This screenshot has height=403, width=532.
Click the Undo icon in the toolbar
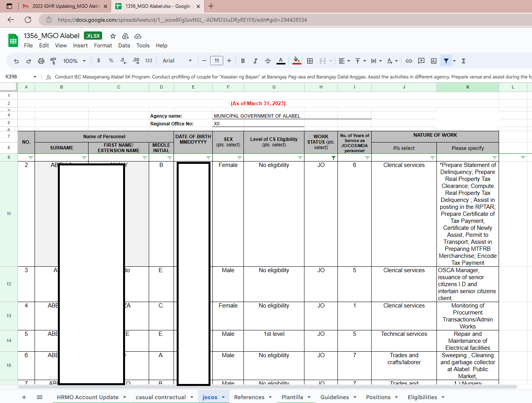(x=16, y=61)
